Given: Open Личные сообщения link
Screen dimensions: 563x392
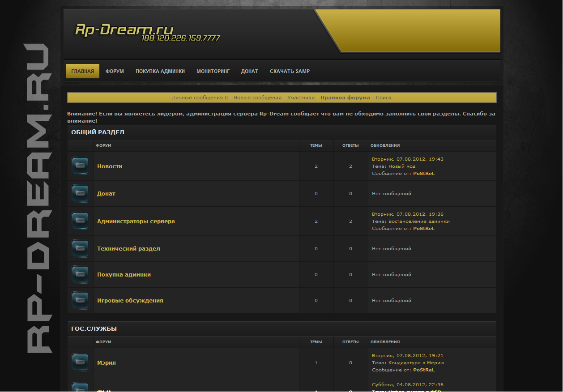Looking at the screenshot, I should 199,98.
